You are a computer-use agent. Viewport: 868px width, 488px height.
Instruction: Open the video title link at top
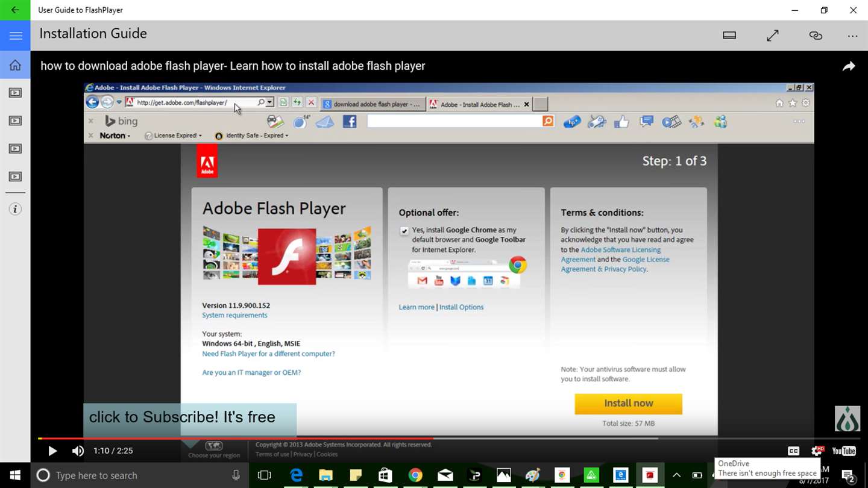tap(233, 66)
